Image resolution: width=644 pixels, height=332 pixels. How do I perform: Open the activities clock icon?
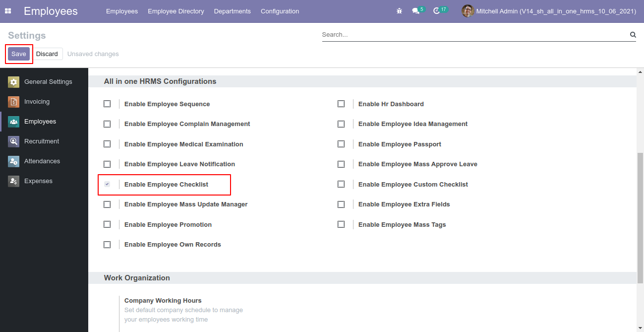pos(436,11)
